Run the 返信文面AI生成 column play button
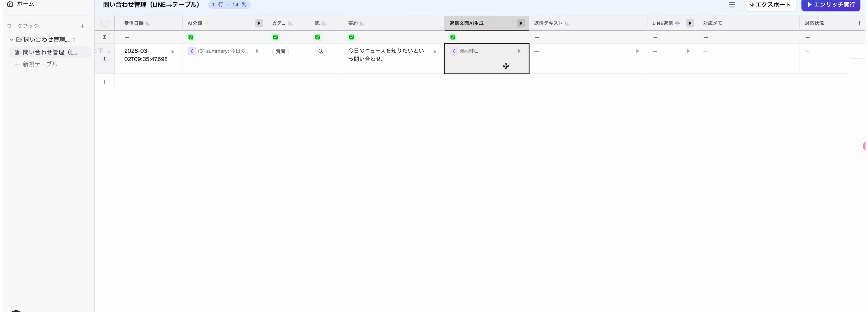Viewport: 868px width, 312px height. [521, 23]
